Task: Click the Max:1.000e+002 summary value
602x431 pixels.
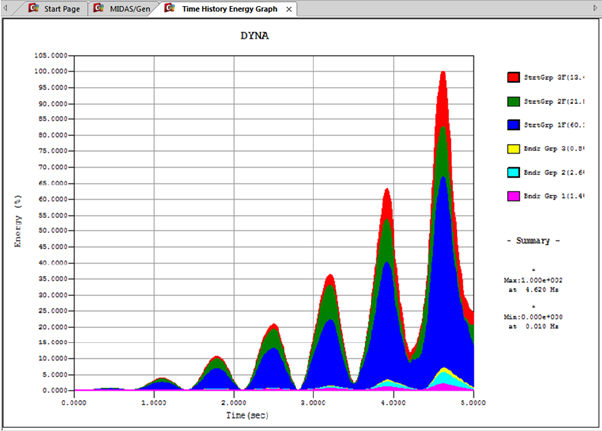Action: click(x=533, y=281)
